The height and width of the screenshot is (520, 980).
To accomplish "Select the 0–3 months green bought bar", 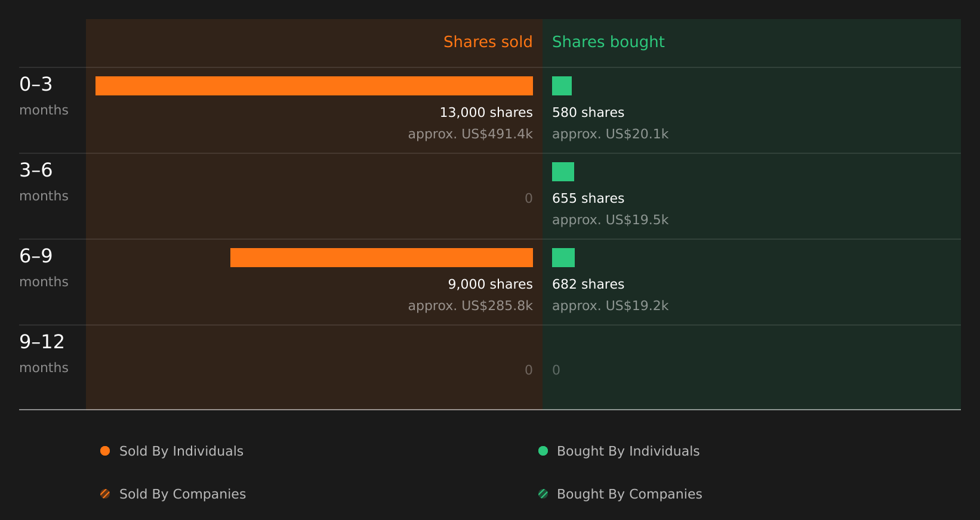I will 562,86.
